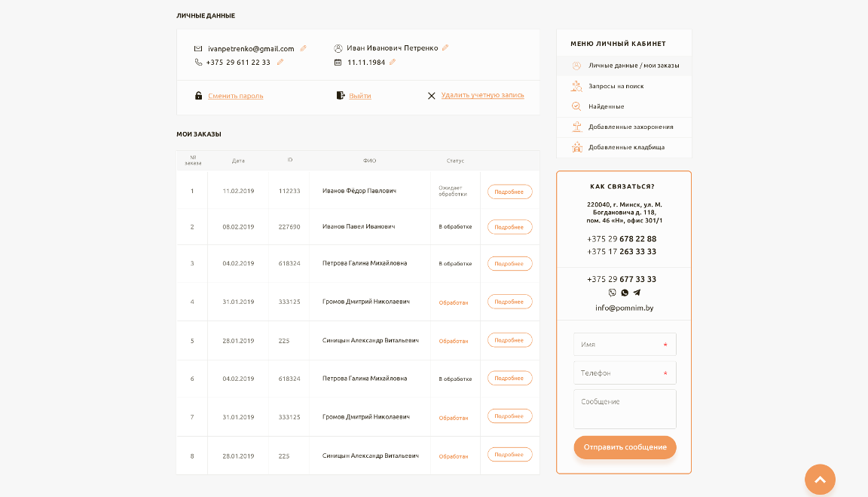This screenshot has width=868, height=497.
Task: Open Telegram icon in the contact block
Action: (x=637, y=293)
